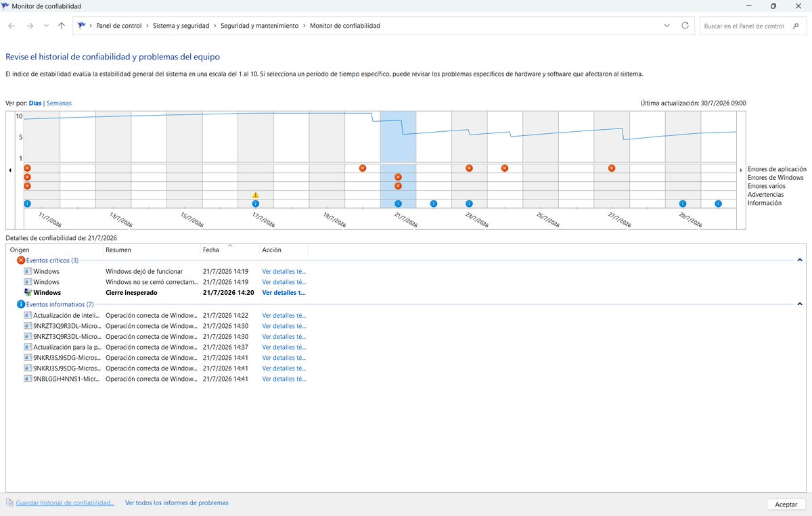Select the application error icon on 23/7/2026
Viewport: 812px width, 516px height.
coord(469,168)
